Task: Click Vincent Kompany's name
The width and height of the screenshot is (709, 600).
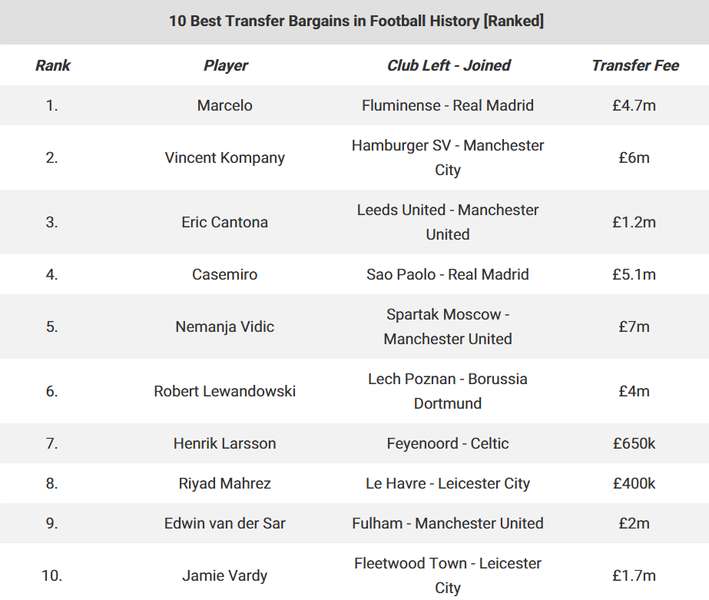Action: pyautogui.click(x=225, y=158)
